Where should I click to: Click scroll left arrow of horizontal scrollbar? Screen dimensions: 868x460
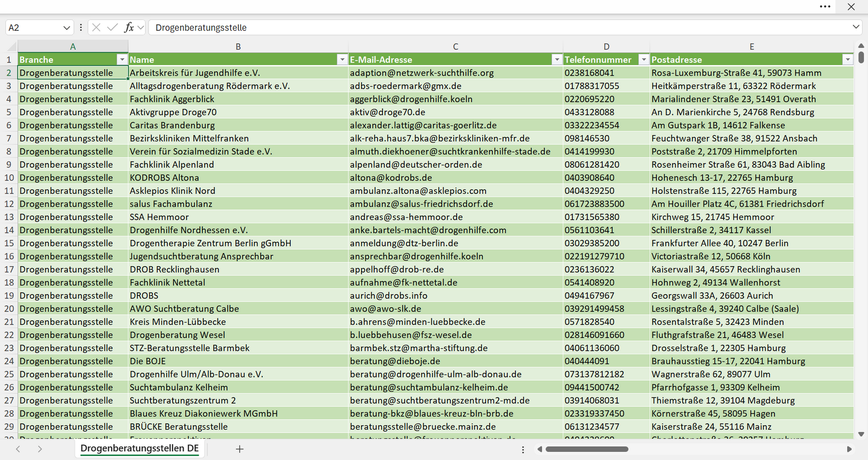pos(540,449)
